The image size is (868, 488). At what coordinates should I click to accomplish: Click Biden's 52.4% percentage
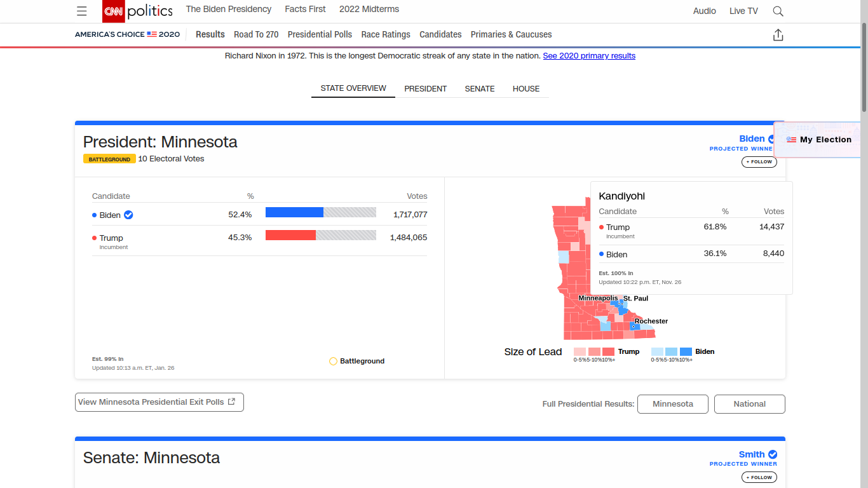(x=240, y=215)
